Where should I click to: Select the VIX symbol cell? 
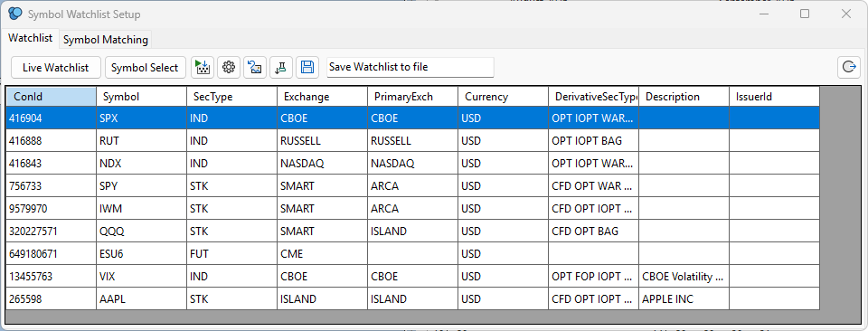pos(142,276)
